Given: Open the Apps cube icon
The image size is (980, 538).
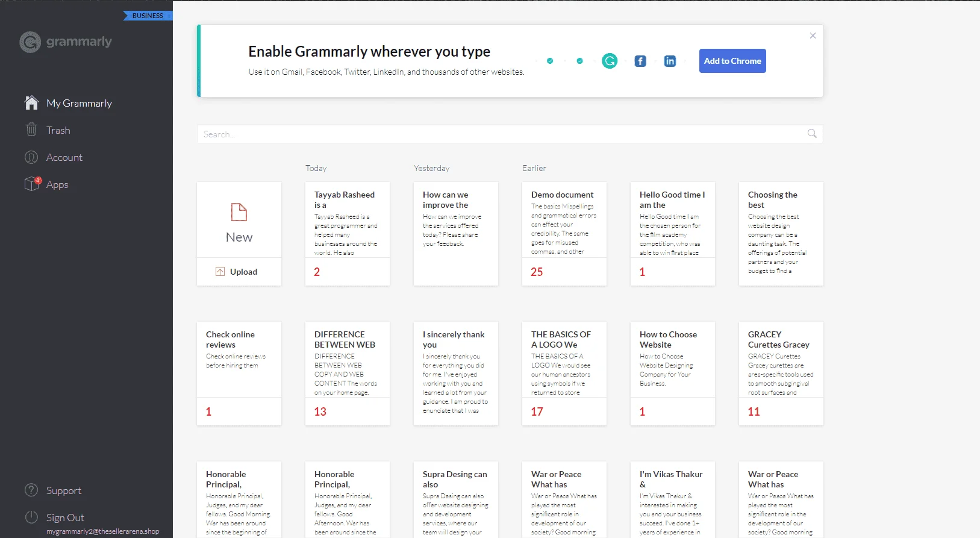Looking at the screenshot, I should (32, 184).
